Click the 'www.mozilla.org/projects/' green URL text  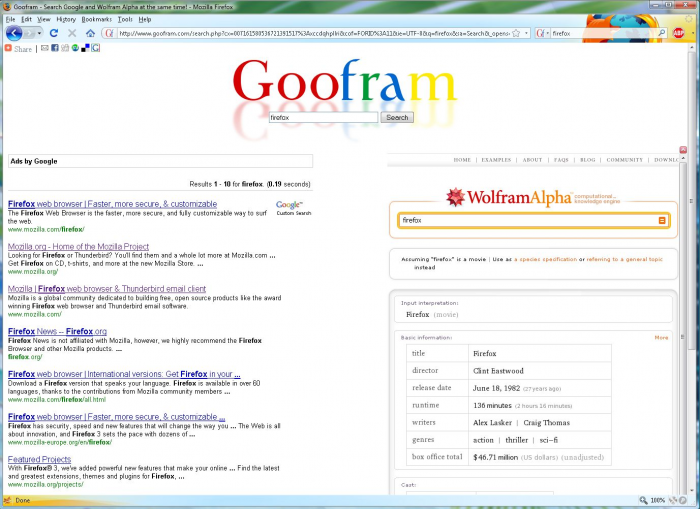46,485
